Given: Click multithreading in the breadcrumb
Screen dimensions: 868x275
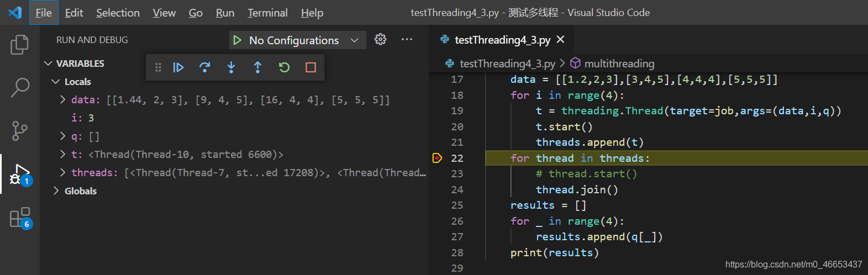Looking at the screenshot, I should (619, 64).
